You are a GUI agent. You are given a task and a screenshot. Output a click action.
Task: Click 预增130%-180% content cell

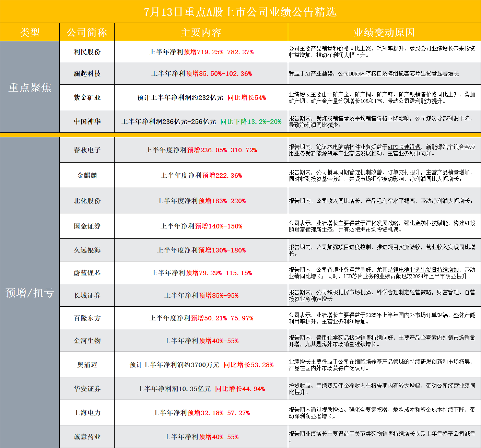tap(201, 250)
